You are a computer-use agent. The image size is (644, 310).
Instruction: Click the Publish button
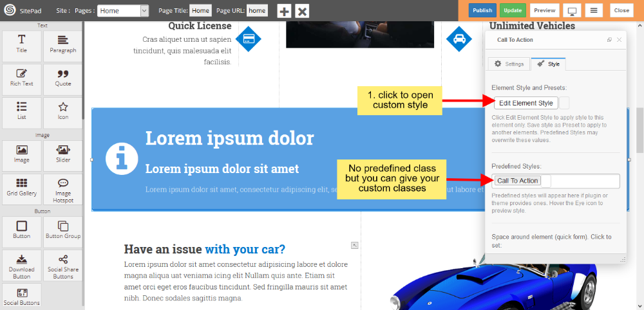482,10
